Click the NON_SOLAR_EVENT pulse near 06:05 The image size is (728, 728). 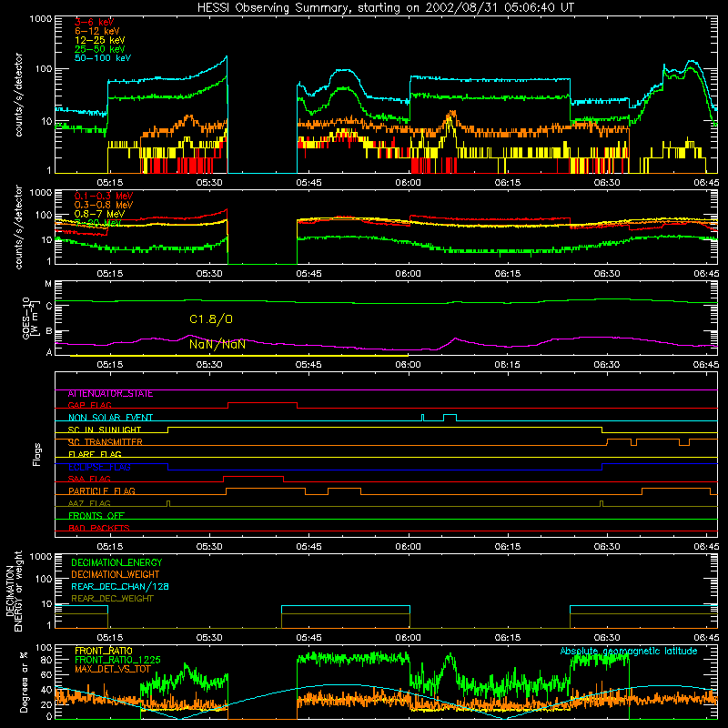tap(450, 417)
